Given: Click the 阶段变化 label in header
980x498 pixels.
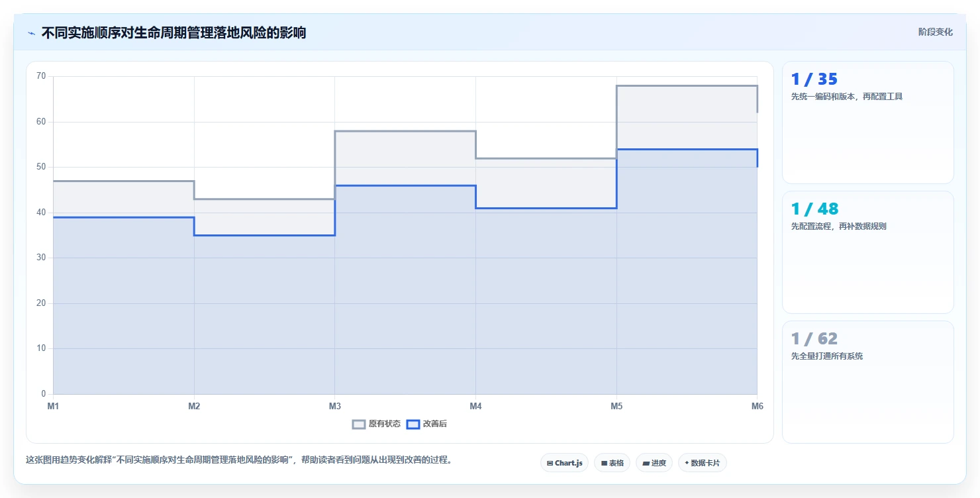Looking at the screenshot, I should (x=936, y=32).
